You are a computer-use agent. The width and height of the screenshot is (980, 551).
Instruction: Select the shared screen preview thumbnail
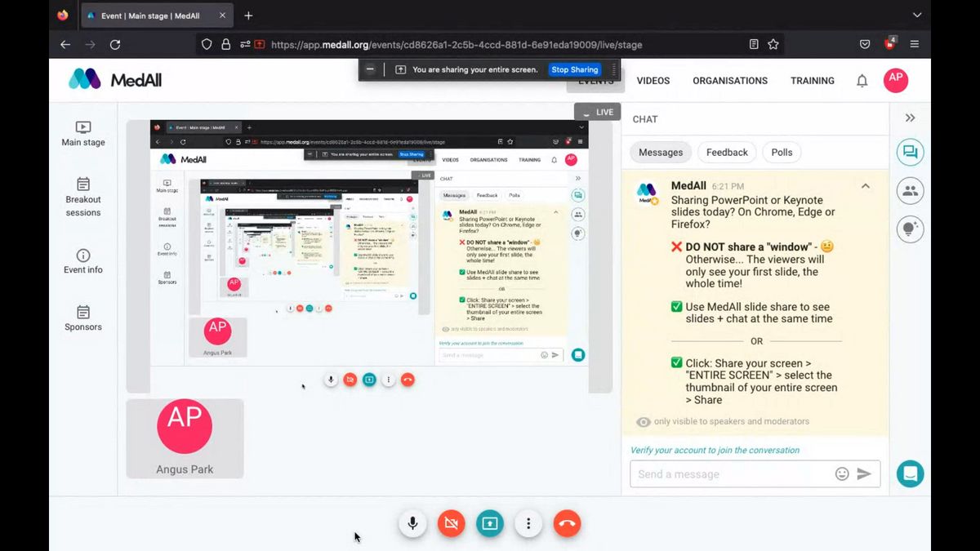click(x=369, y=256)
